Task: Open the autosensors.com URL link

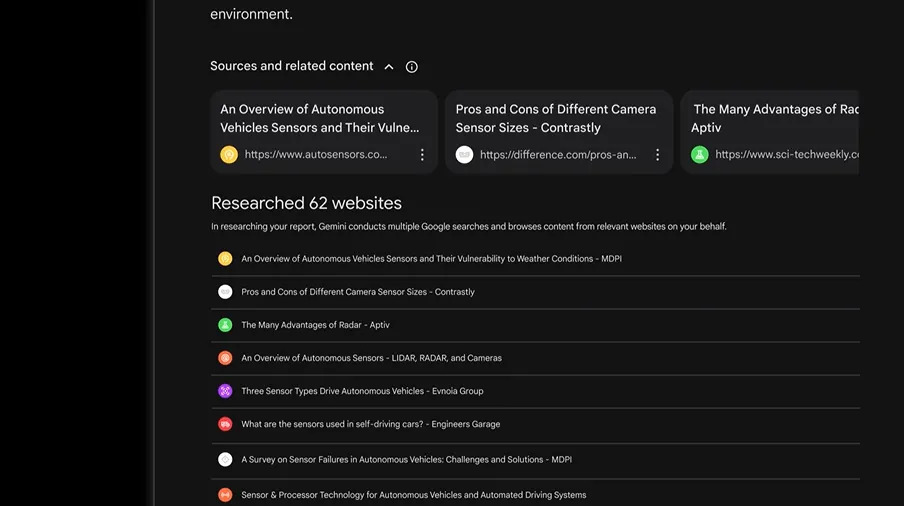Action: [316, 155]
